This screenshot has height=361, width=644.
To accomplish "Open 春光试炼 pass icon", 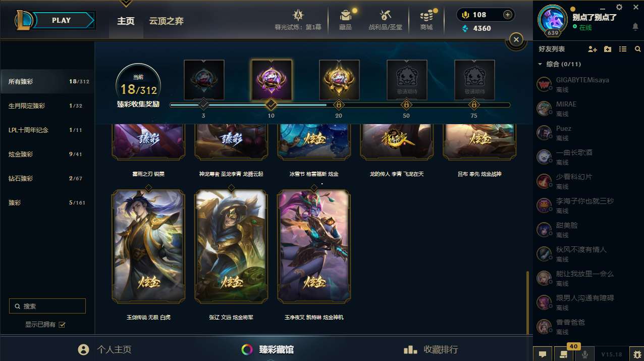I will point(298,15).
